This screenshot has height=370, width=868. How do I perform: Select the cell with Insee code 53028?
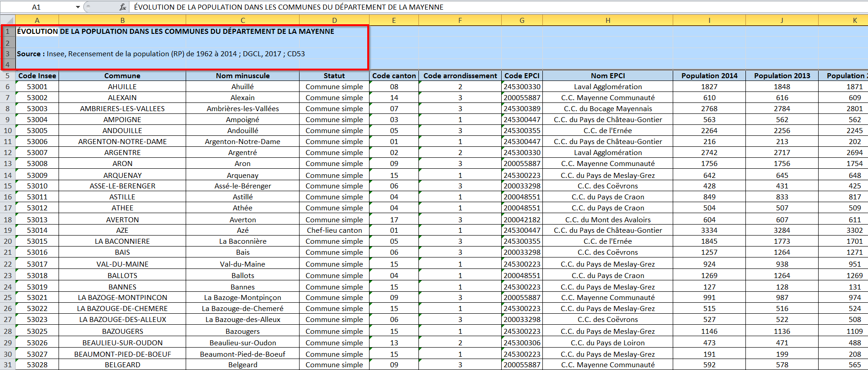pos(37,365)
